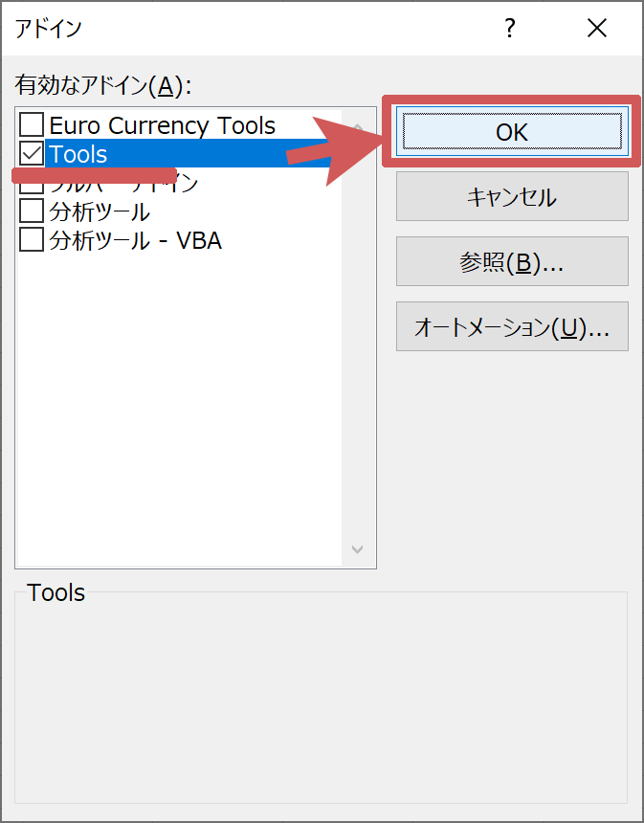Screen dimensions: 644x823
Task: Select the 分析ツール - VBA list entry text
Action: [135, 240]
